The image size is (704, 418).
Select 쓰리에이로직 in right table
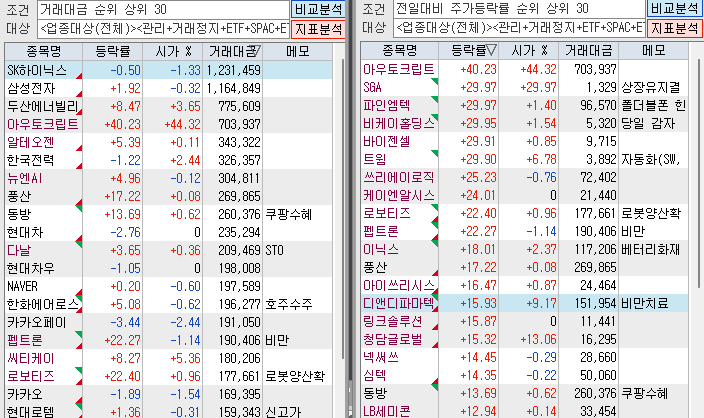click(x=399, y=177)
